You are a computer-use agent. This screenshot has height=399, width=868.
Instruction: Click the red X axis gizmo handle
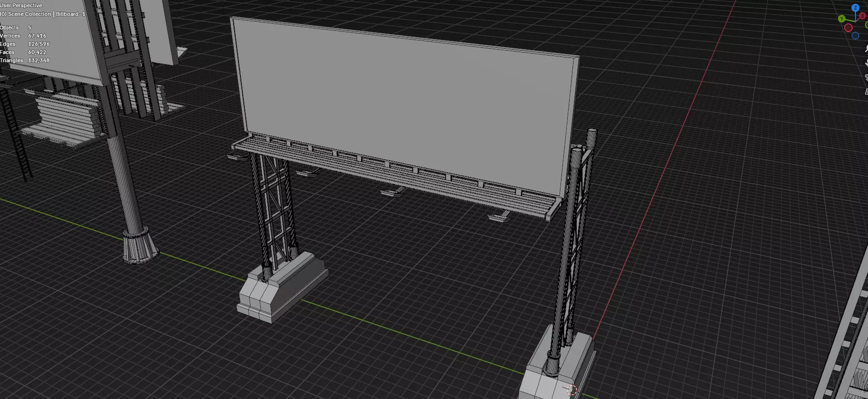[x=862, y=16]
